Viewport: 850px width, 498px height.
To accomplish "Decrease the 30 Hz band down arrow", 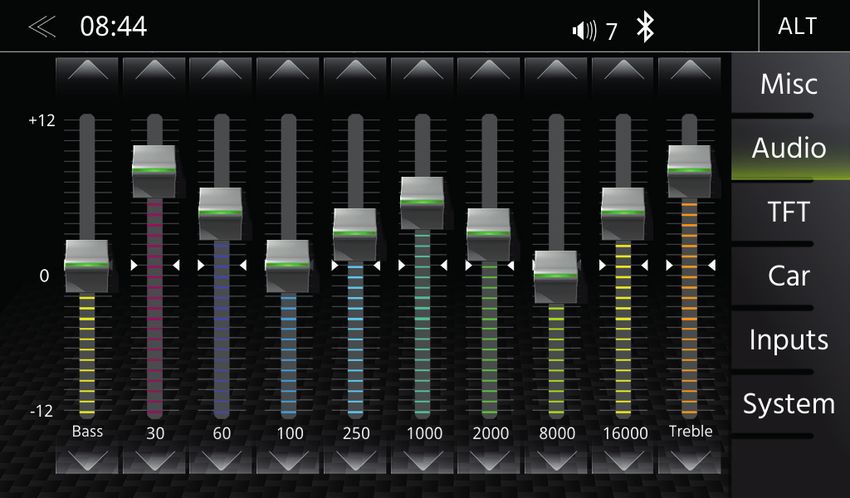I will click(154, 460).
